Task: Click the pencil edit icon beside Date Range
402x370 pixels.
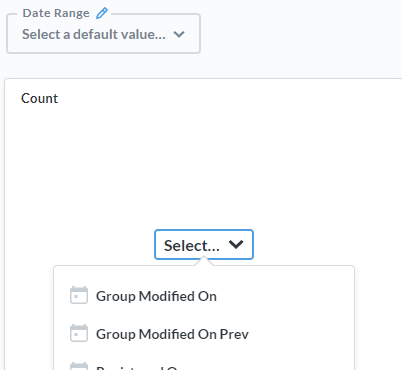Action: 102,13
